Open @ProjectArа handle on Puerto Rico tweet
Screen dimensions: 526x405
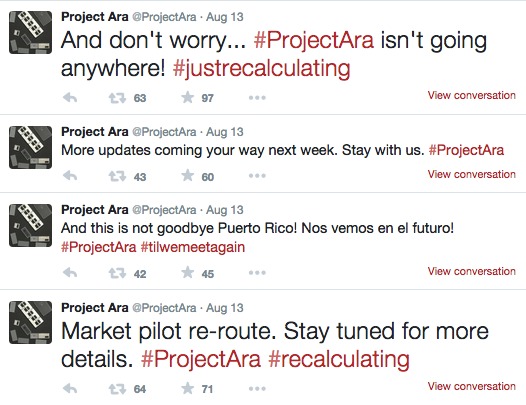[164, 210]
